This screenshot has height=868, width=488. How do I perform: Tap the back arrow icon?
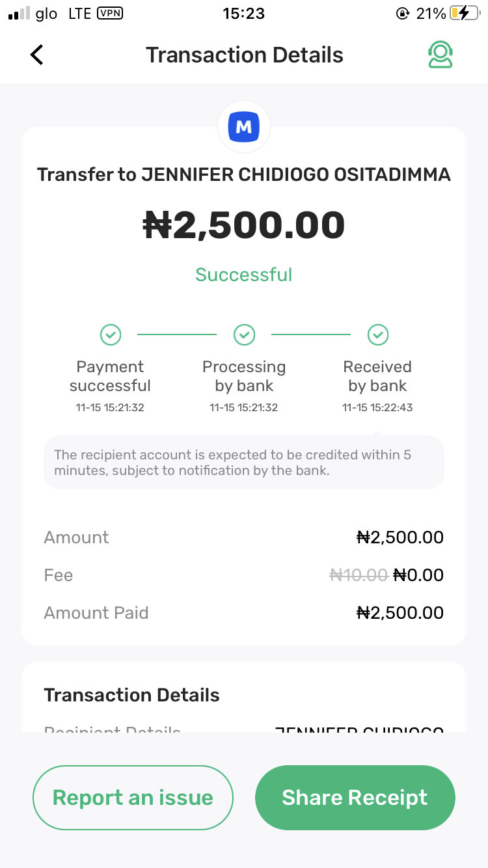pyautogui.click(x=37, y=55)
